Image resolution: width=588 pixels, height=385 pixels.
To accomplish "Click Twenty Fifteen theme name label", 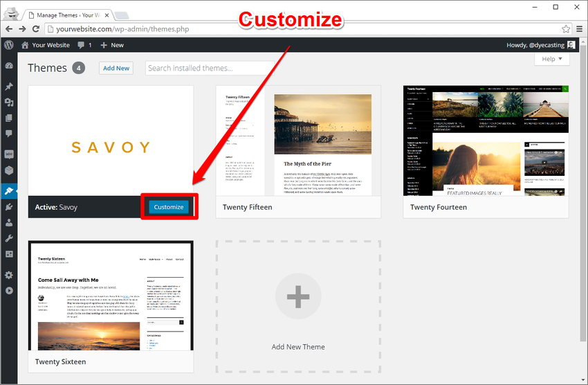I will click(248, 207).
